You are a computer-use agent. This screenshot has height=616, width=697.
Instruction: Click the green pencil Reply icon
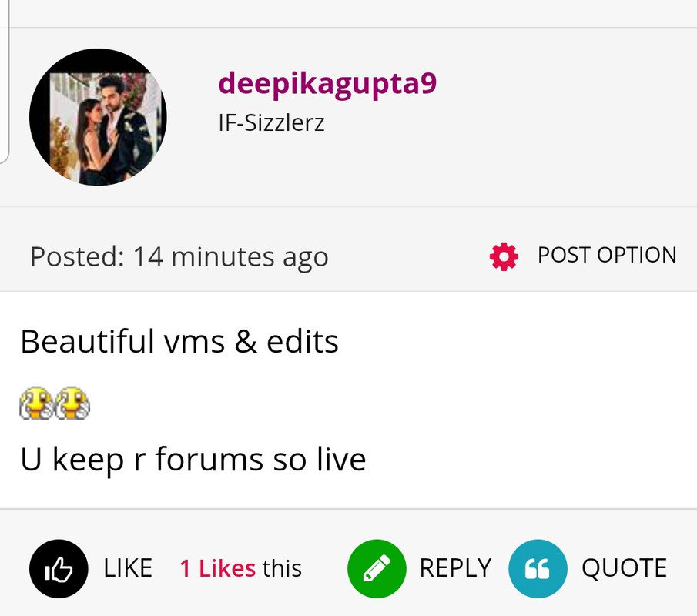(377, 568)
